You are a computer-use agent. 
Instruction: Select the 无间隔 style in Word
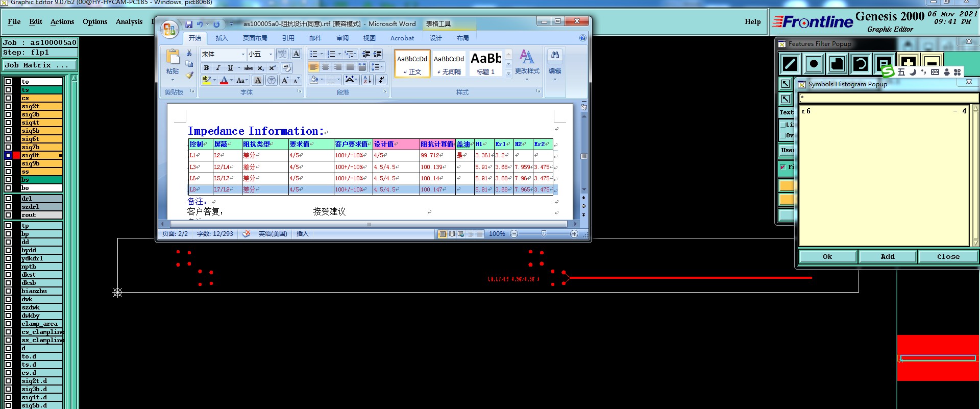pyautogui.click(x=449, y=63)
